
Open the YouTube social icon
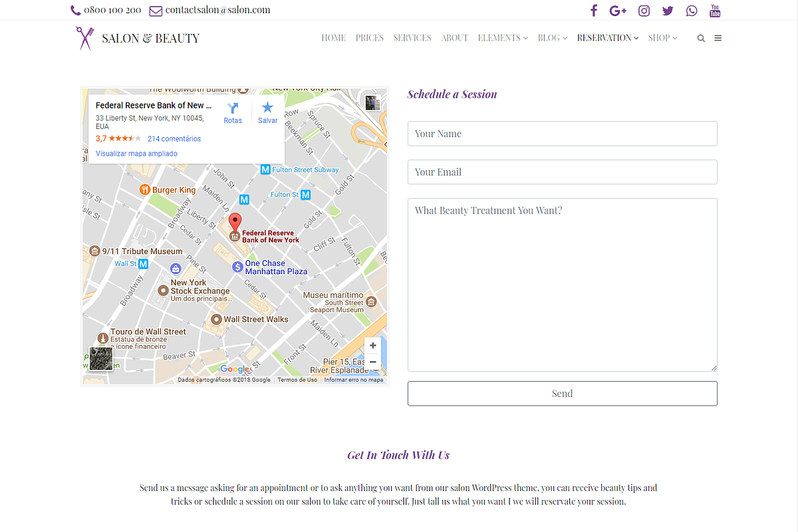click(x=715, y=11)
